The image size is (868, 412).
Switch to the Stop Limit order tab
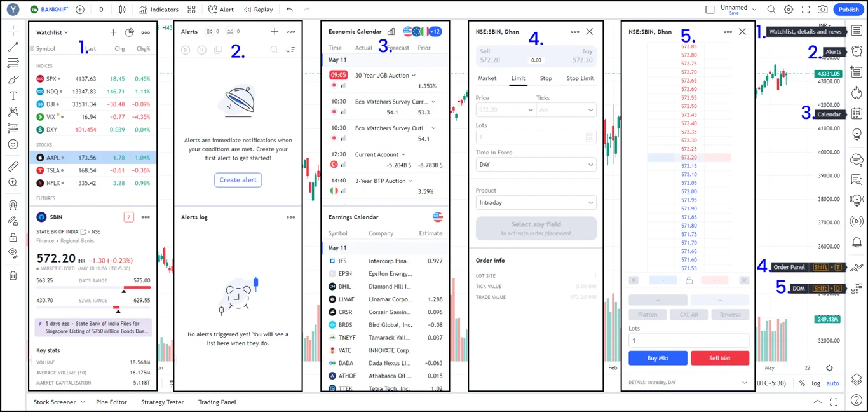(x=580, y=78)
